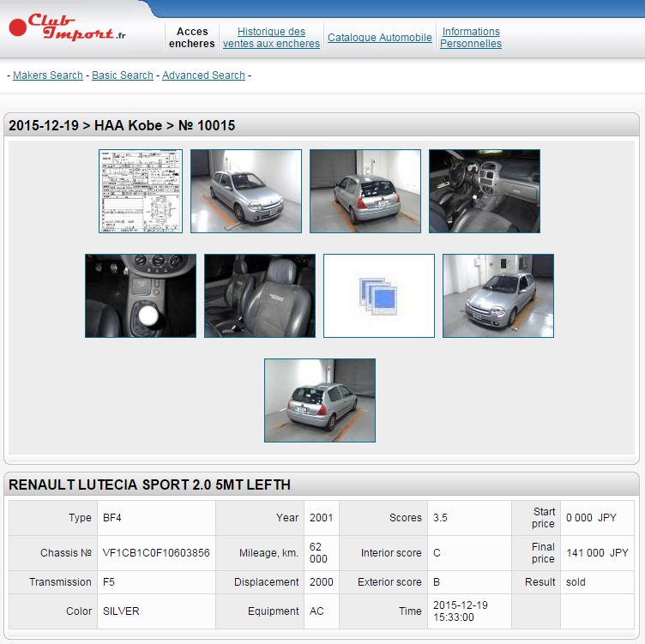Open the Basic Search link
The width and height of the screenshot is (645, 644).
[123, 75]
